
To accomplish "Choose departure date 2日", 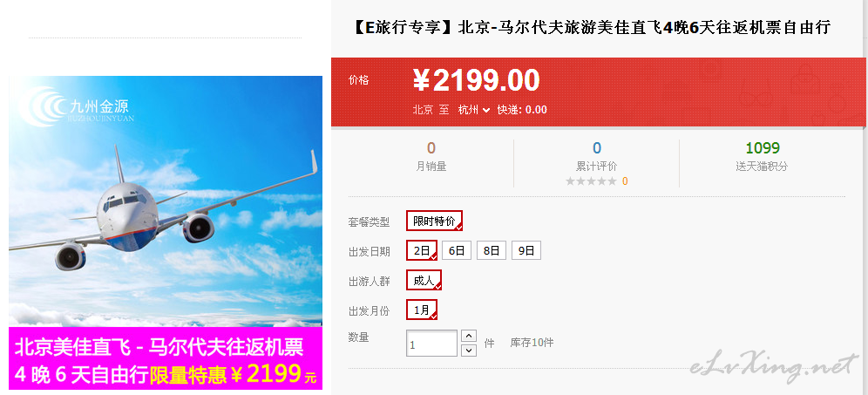I will (x=422, y=250).
